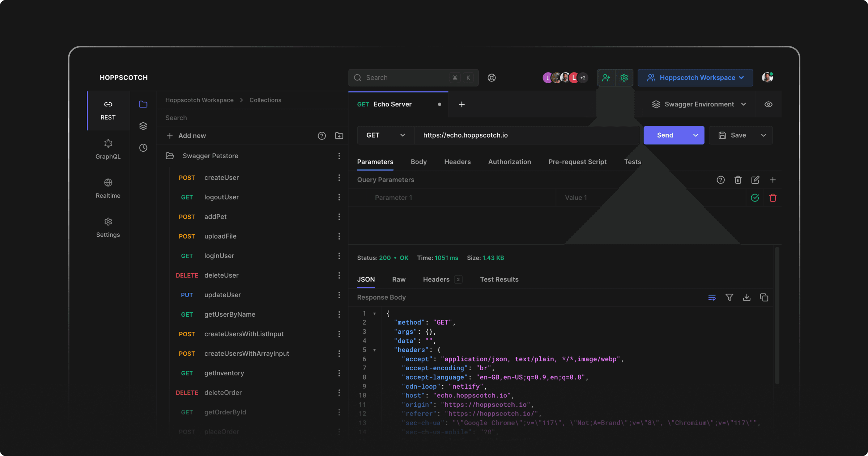Copy the response body to clipboard
The height and width of the screenshot is (456, 868).
[x=764, y=297]
